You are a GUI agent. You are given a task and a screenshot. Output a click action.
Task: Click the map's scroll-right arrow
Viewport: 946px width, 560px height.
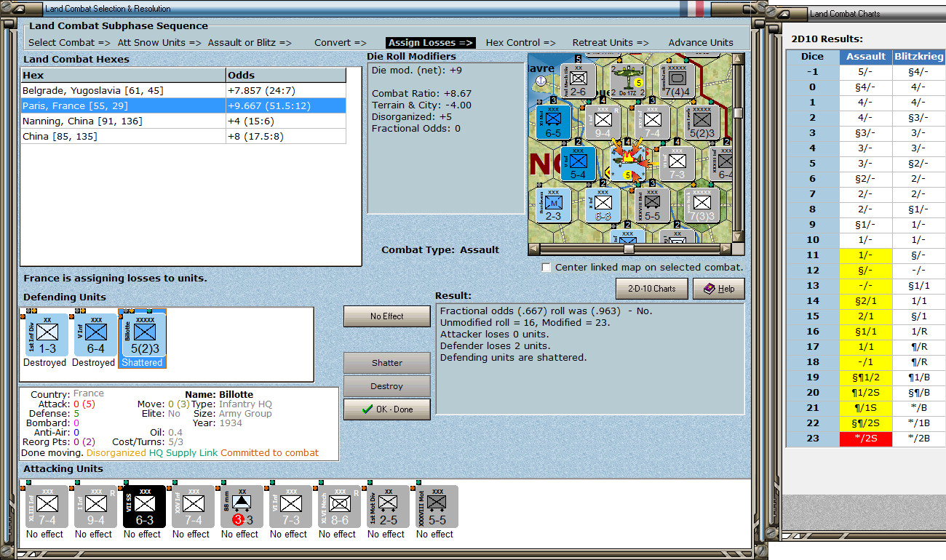click(726, 249)
